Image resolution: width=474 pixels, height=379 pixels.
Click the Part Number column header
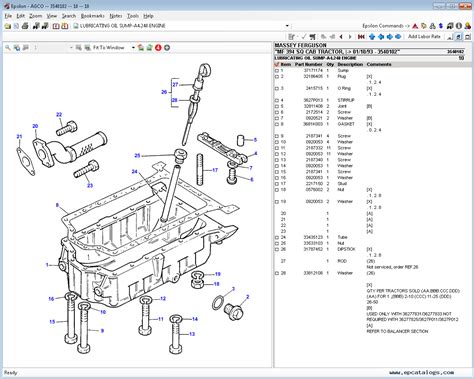309,64
